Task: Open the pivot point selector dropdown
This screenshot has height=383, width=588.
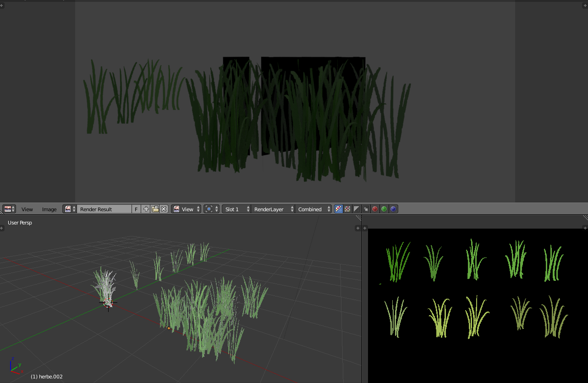Action: pyautogui.click(x=212, y=209)
